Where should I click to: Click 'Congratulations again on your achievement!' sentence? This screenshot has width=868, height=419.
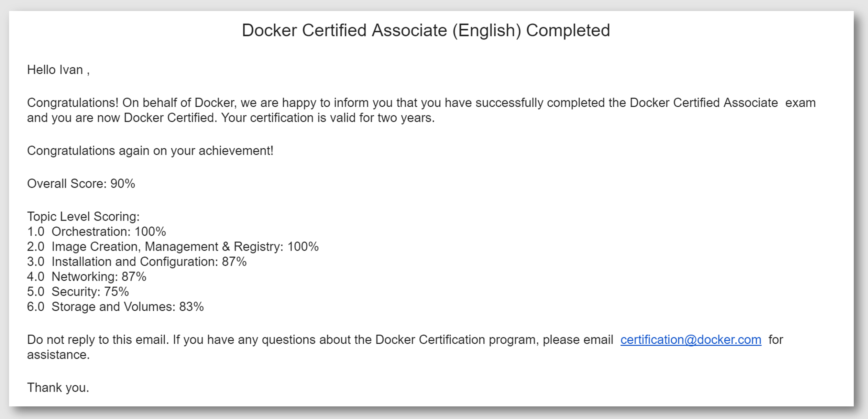(150, 151)
